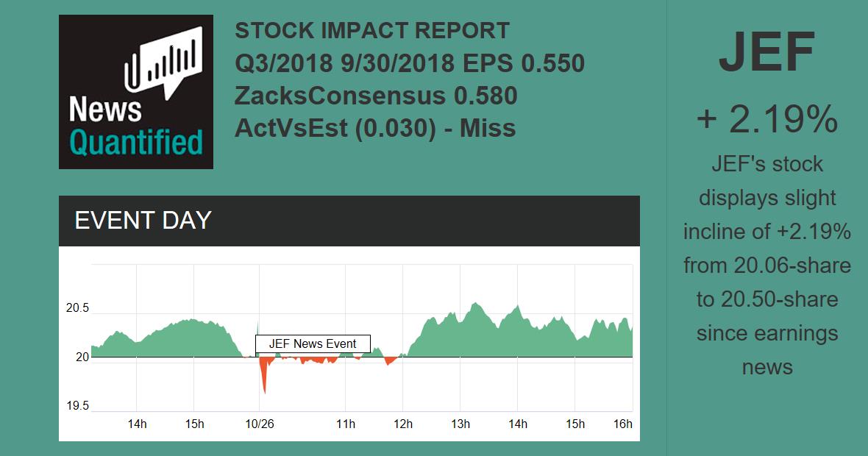Screen dimensions: 868x456
Task: Click the large JEF ticker symbol
Action: click(766, 53)
